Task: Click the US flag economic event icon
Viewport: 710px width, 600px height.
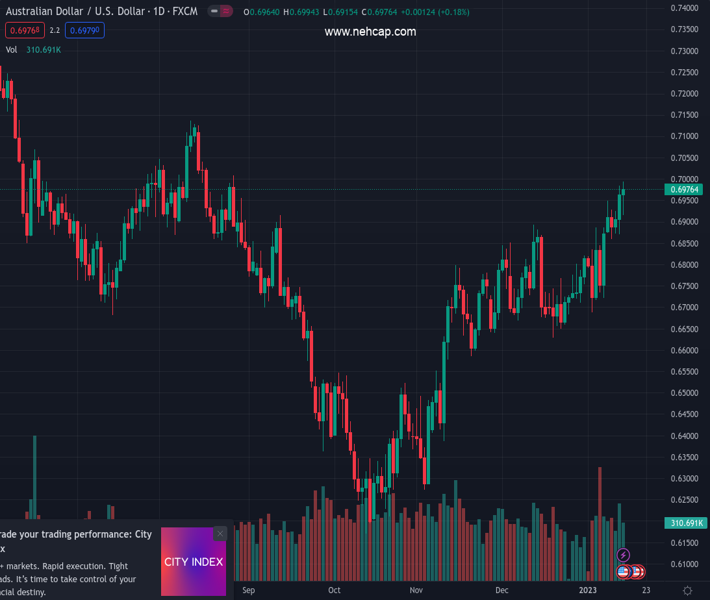Action: (623, 572)
